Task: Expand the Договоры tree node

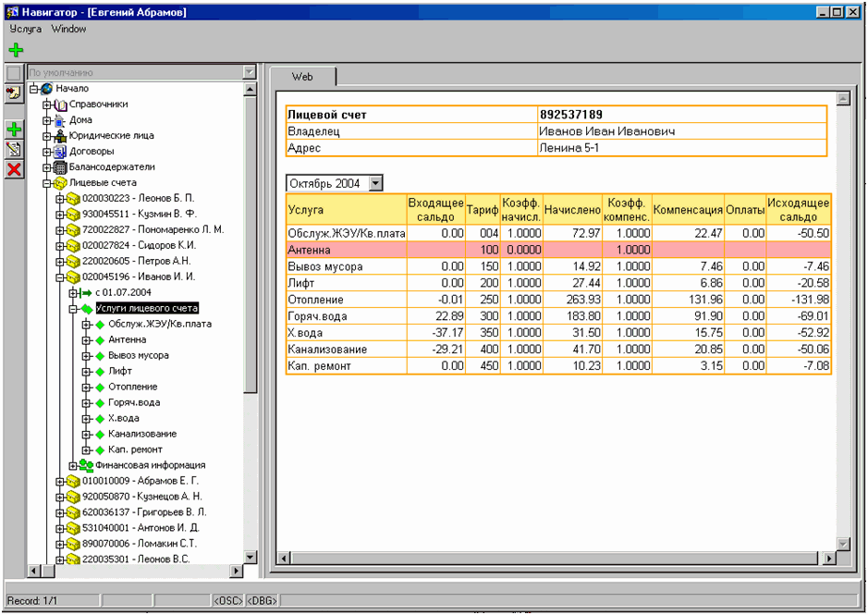Action: pyautogui.click(x=47, y=152)
